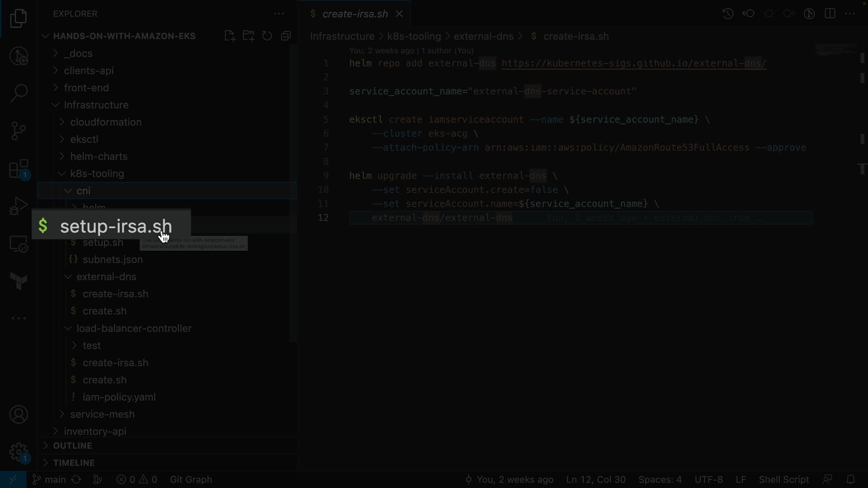Expand the TIMELINE section
This screenshot has height=488, width=868.
[74, 463]
